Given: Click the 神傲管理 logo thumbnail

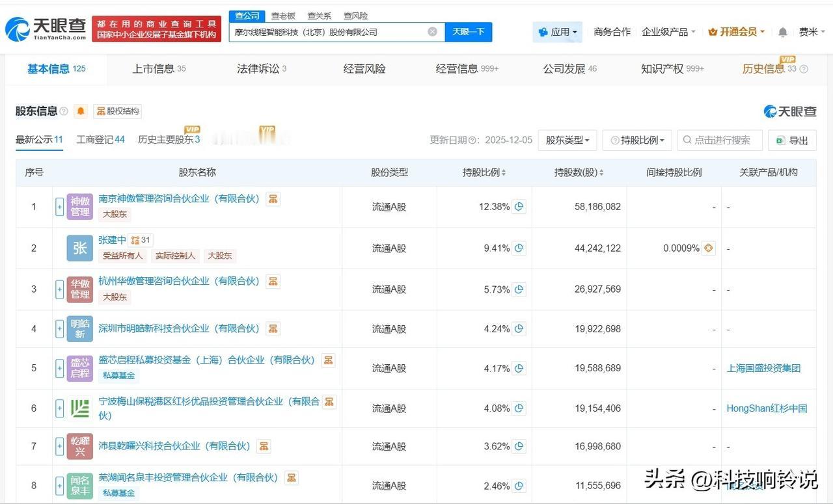Looking at the screenshot, I should coord(80,207).
